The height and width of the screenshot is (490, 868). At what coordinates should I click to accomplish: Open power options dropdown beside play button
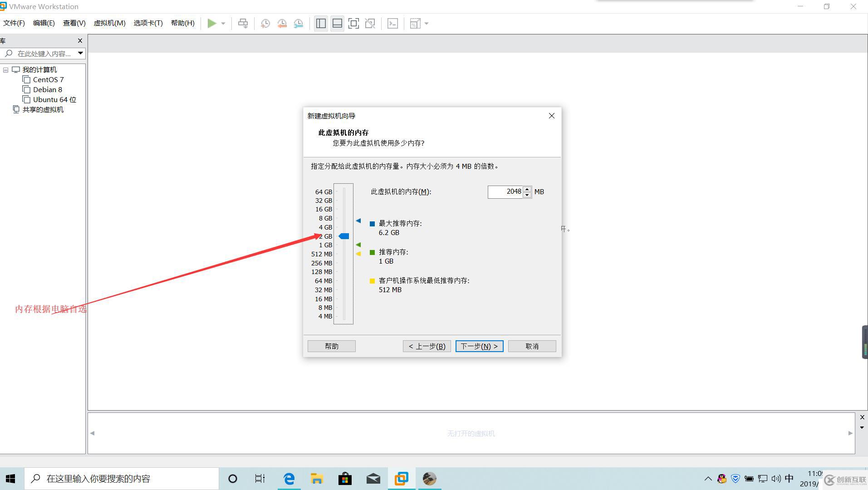click(x=223, y=24)
